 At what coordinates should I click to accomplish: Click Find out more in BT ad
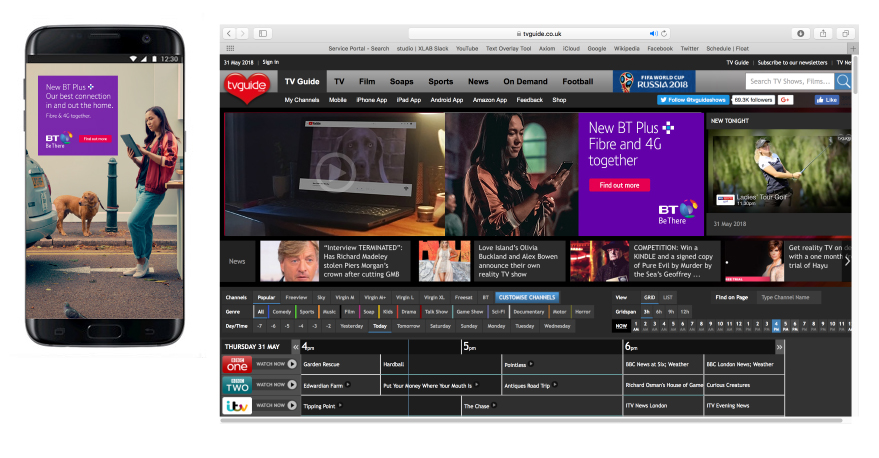coord(619,185)
